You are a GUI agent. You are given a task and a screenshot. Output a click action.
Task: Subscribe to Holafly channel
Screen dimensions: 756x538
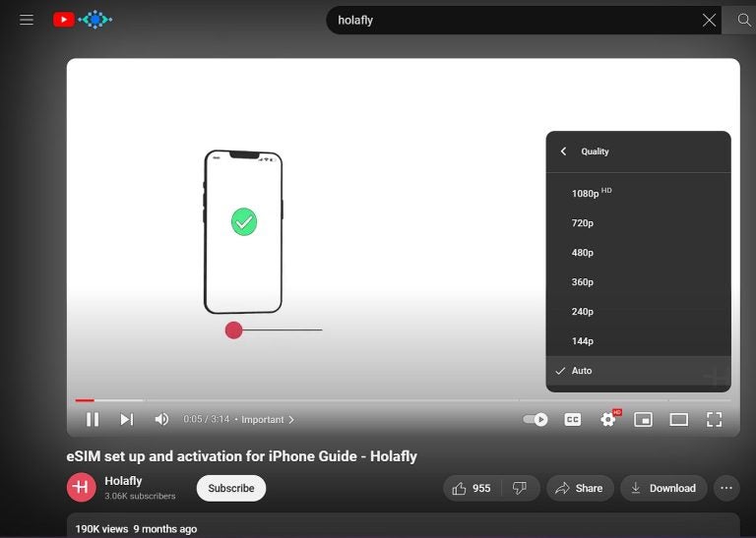tap(231, 488)
